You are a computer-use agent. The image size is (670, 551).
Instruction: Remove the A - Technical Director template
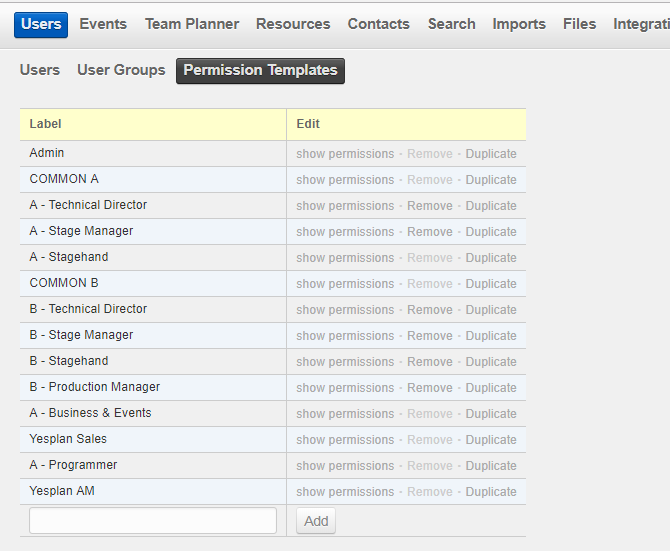point(430,206)
